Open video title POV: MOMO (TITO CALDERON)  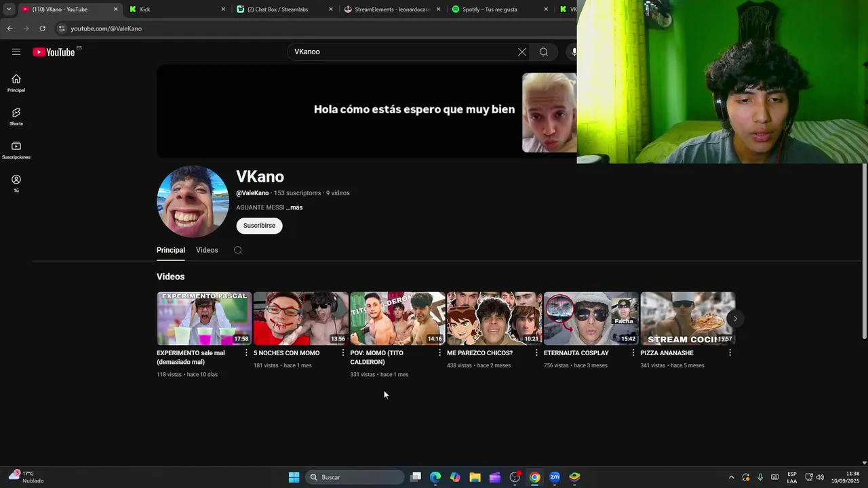[x=376, y=357]
